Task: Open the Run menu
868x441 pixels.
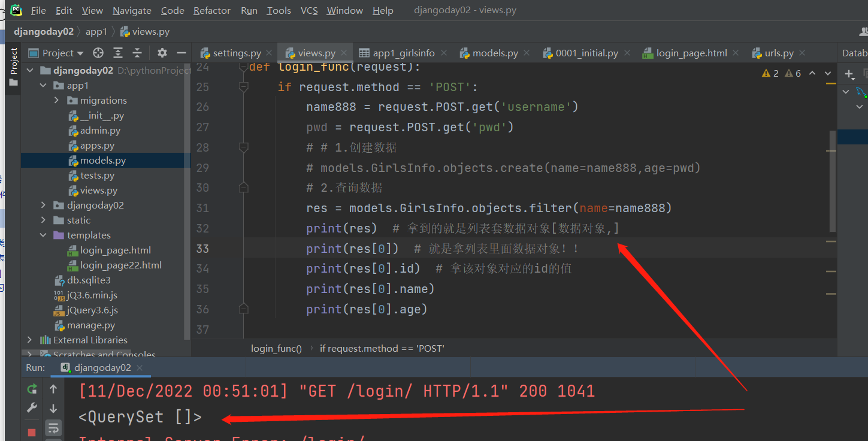Action: point(249,10)
